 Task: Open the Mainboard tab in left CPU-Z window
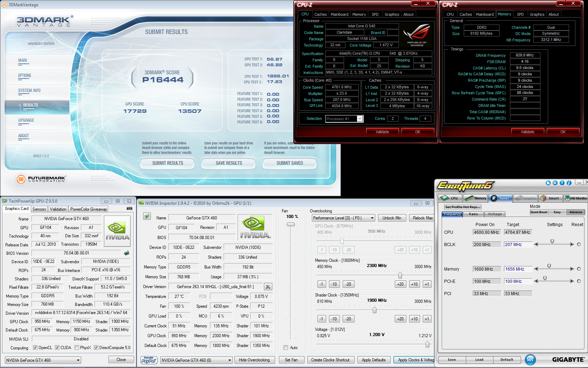pyautogui.click(x=339, y=14)
